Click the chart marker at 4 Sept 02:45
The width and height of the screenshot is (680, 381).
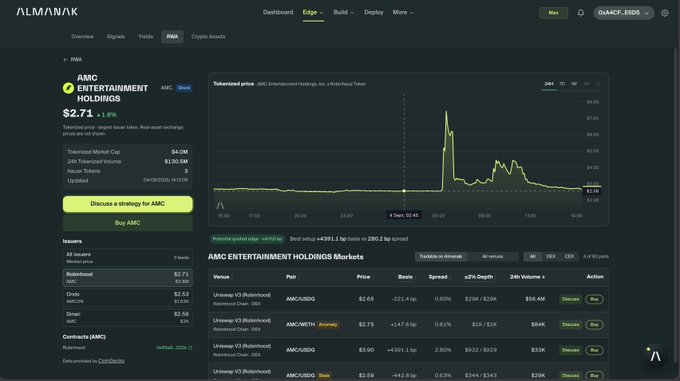404,191
